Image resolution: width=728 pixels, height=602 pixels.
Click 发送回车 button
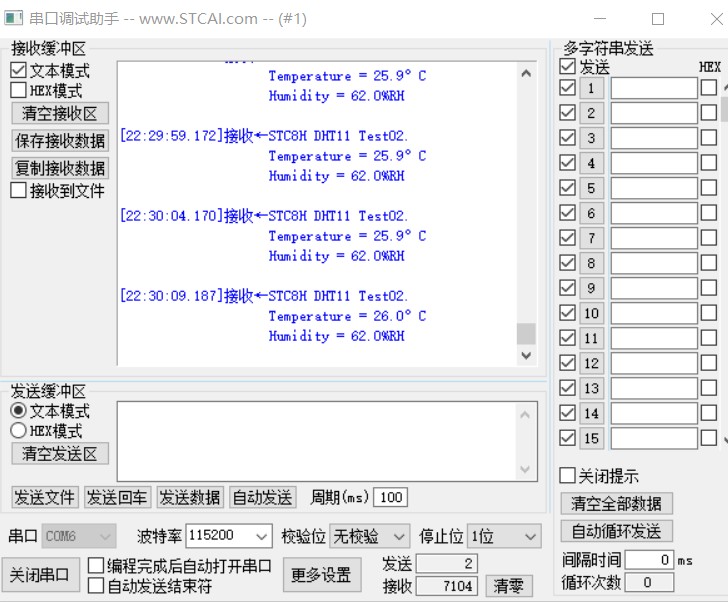pos(117,497)
